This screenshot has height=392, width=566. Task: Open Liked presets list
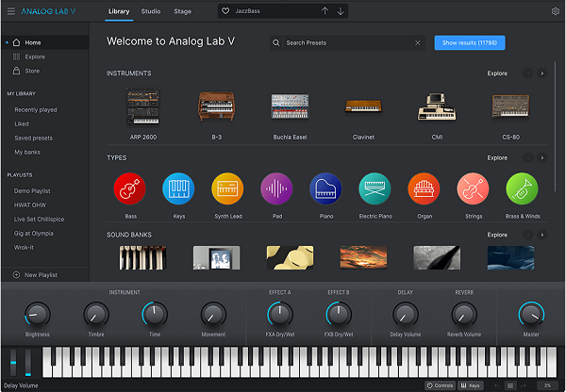coord(22,123)
